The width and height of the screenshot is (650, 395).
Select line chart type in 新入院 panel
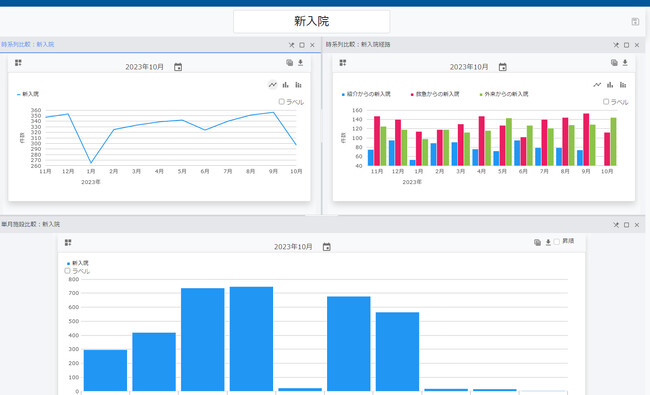[x=272, y=85]
